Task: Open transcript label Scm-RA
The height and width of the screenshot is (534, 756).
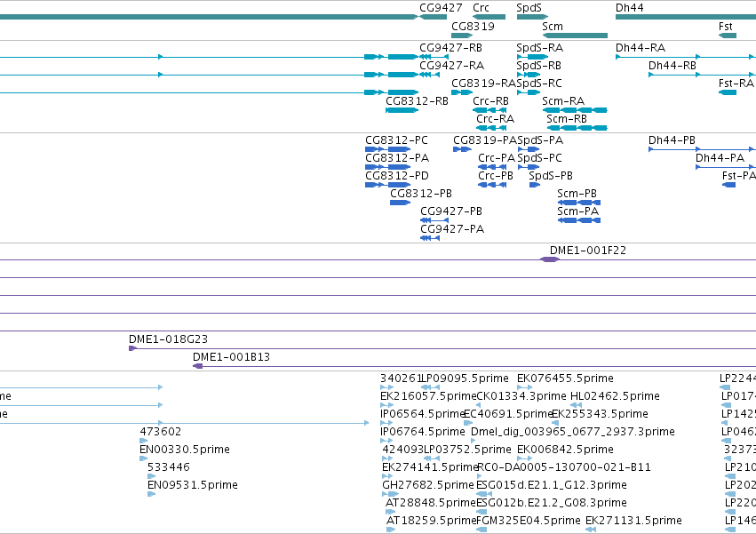Action: 563,100
